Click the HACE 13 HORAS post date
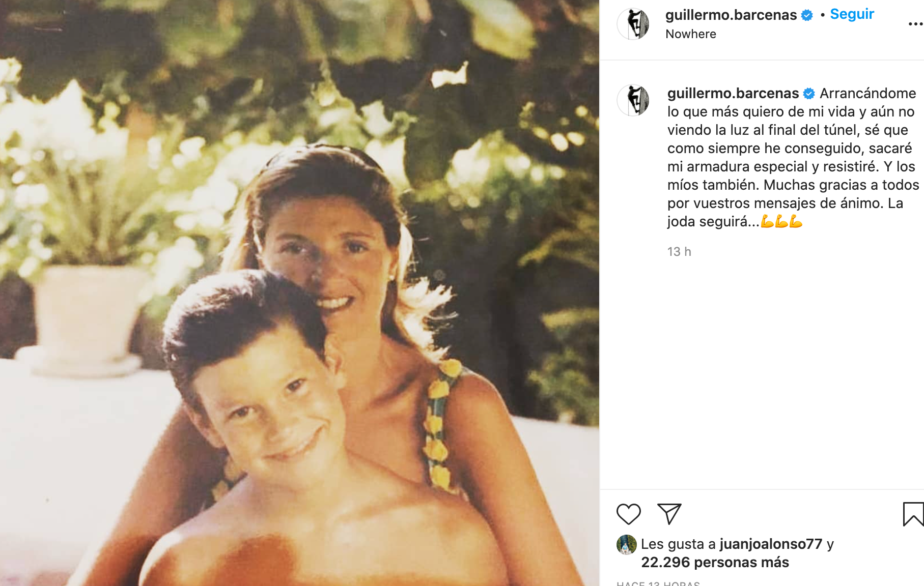Screen dimensions: 924x586 point(658,583)
